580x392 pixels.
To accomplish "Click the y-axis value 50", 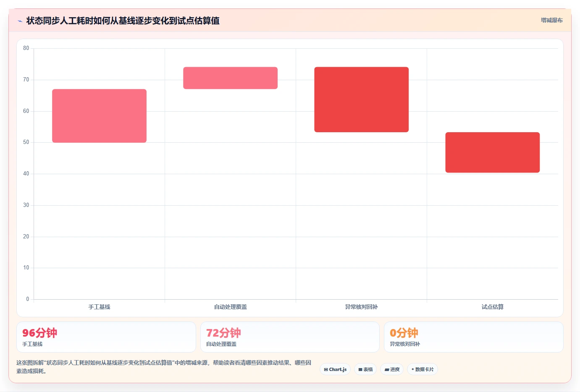I will [26, 142].
